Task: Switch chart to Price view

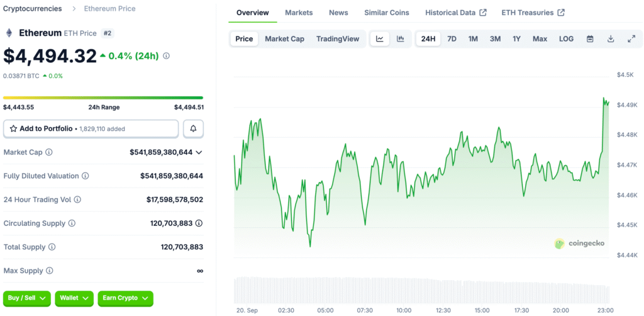Action: (x=244, y=38)
